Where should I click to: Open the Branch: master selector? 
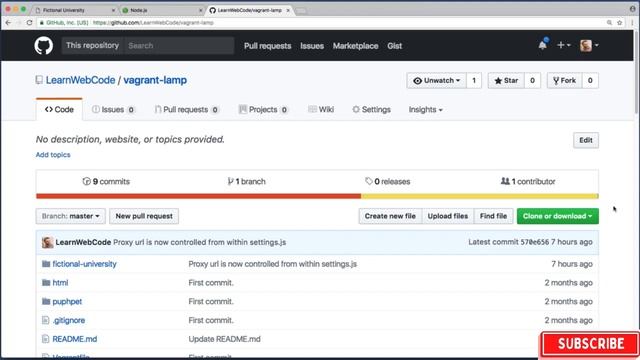point(71,216)
